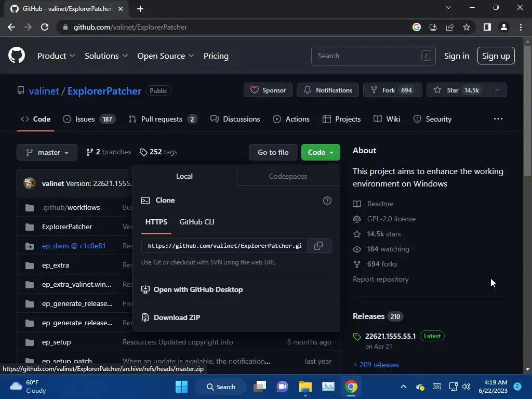Toggle the Chrome side panel
Image resolution: width=532 pixels, height=399 pixels.
click(x=487, y=27)
